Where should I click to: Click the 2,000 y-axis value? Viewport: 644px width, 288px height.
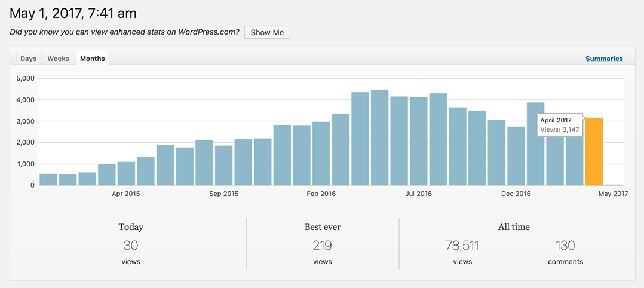[25, 143]
